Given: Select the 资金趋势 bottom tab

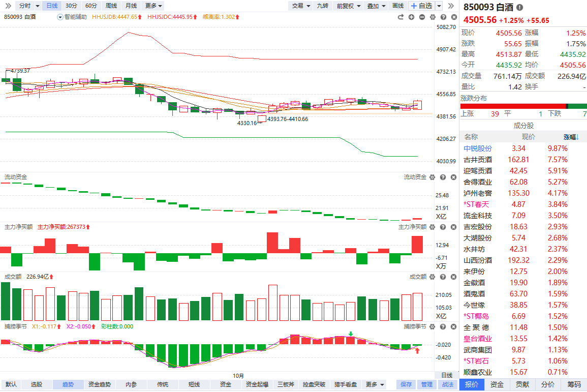Looking at the screenshot, I should (99, 384).
